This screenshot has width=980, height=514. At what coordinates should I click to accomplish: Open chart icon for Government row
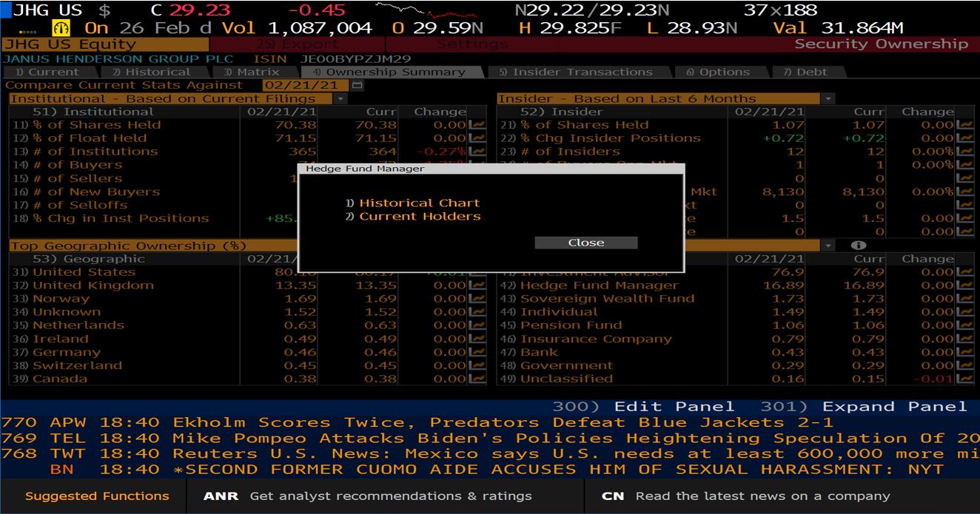click(964, 365)
